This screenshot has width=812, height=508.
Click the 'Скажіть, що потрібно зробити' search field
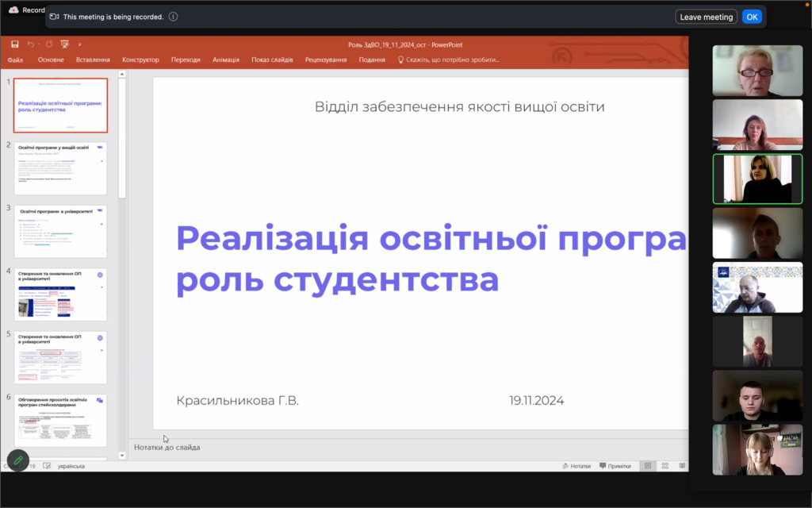pyautogui.click(x=452, y=60)
